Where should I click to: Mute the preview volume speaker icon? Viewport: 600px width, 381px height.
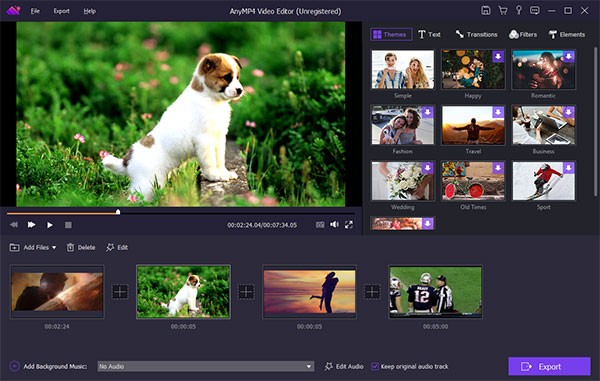click(334, 225)
